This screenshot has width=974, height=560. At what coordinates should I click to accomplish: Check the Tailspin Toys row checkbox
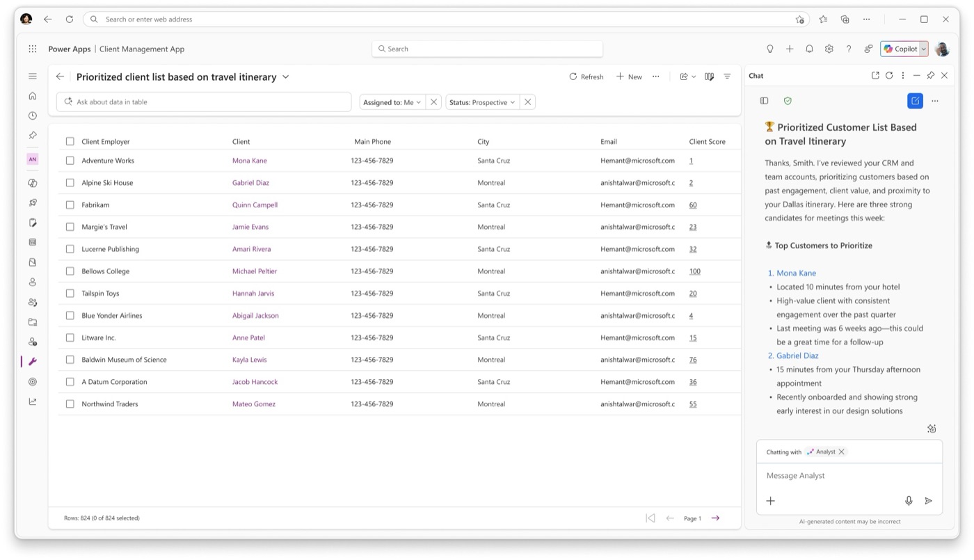(x=70, y=294)
